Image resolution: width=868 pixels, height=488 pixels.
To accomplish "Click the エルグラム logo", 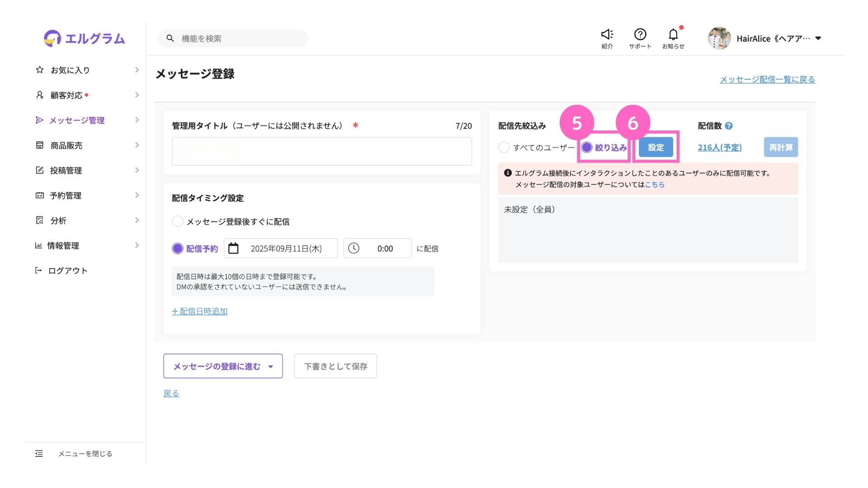I will pyautogui.click(x=85, y=39).
